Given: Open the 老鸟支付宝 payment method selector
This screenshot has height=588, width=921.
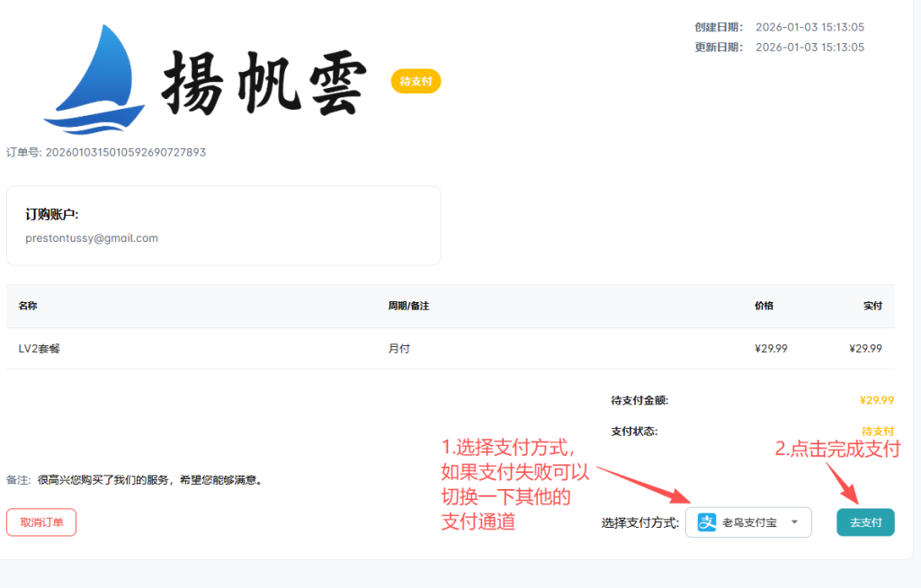Looking at the screenshot, I should tap(748, 522).
